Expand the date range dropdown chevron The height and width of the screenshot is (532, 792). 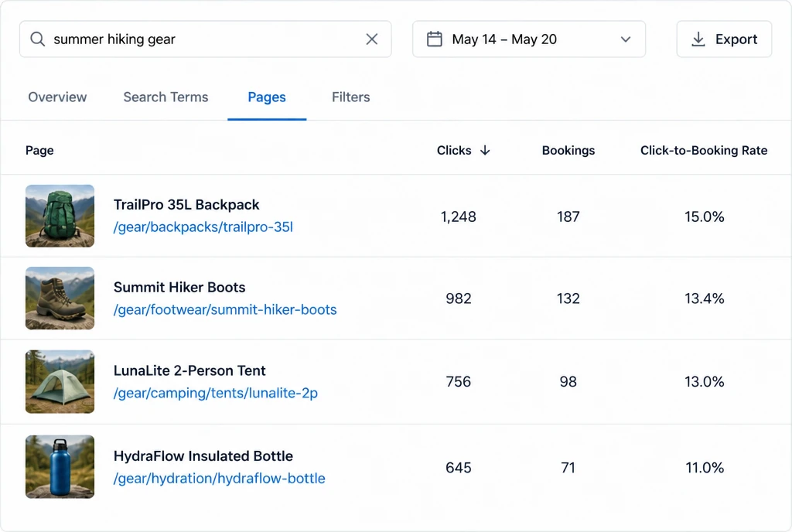click(x=625, y=39)
